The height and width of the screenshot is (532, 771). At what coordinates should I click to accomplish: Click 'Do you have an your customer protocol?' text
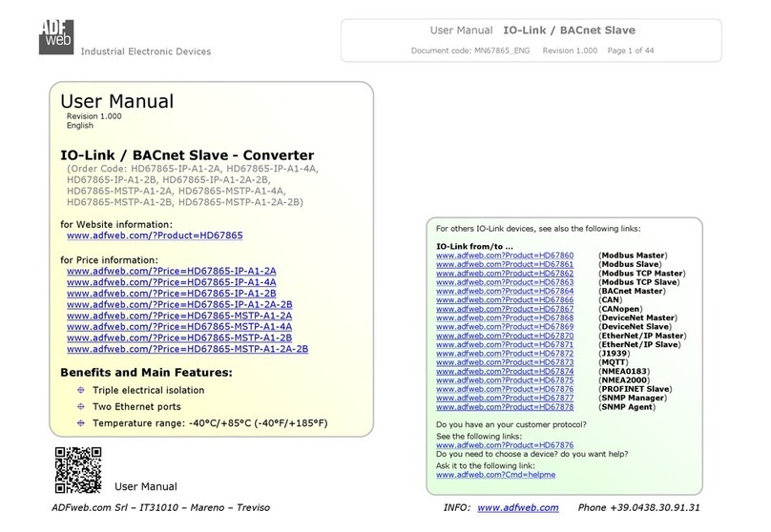coord(511,424)
